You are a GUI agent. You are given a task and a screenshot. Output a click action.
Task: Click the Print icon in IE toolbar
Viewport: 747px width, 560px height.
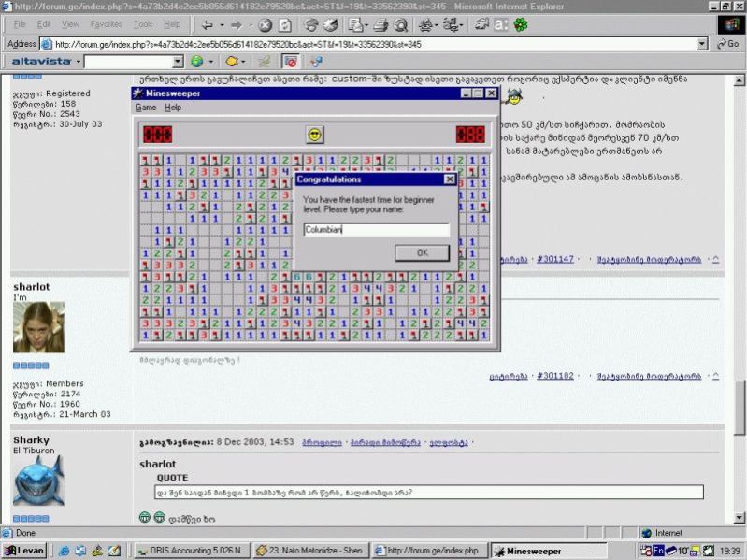[x=381, y=24]
